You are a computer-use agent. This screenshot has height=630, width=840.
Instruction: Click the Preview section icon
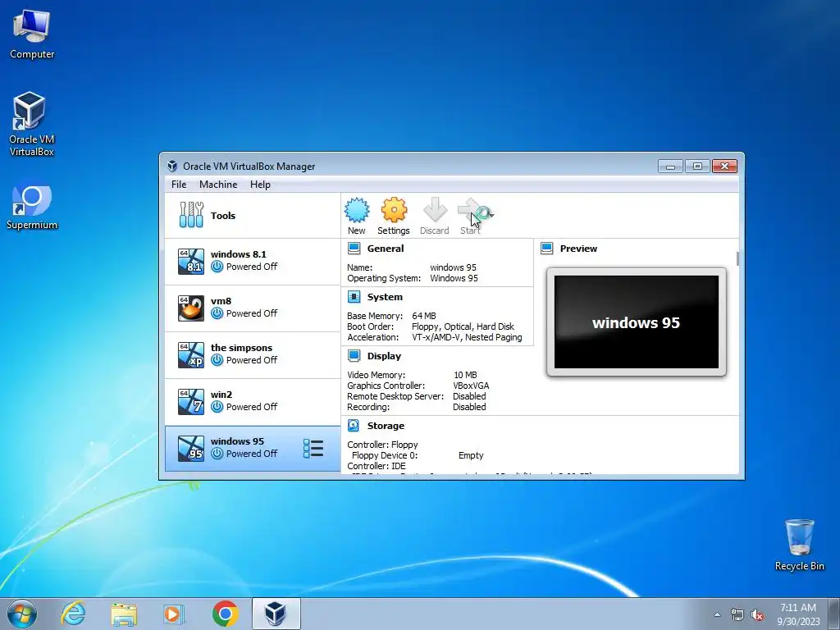pos(547,248)
